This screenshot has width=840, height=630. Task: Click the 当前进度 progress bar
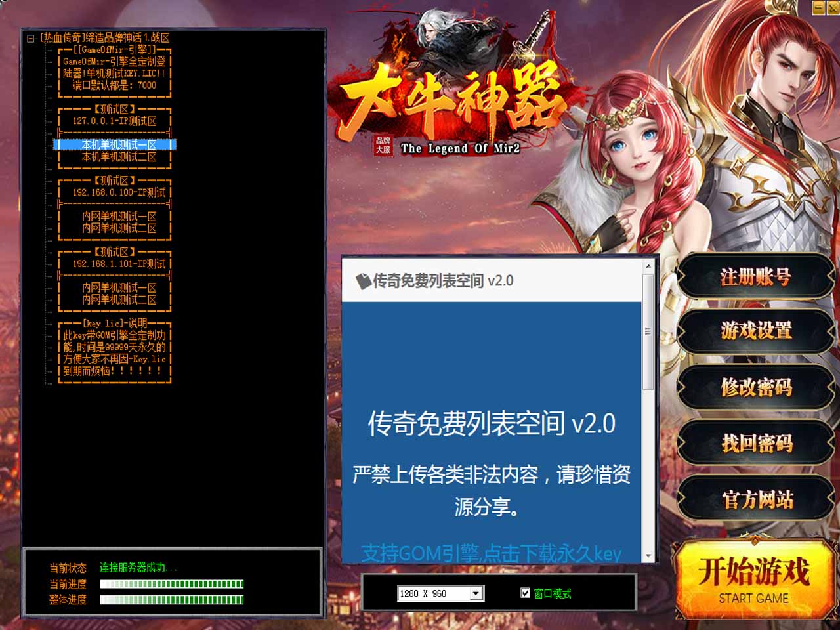(171, 584)
